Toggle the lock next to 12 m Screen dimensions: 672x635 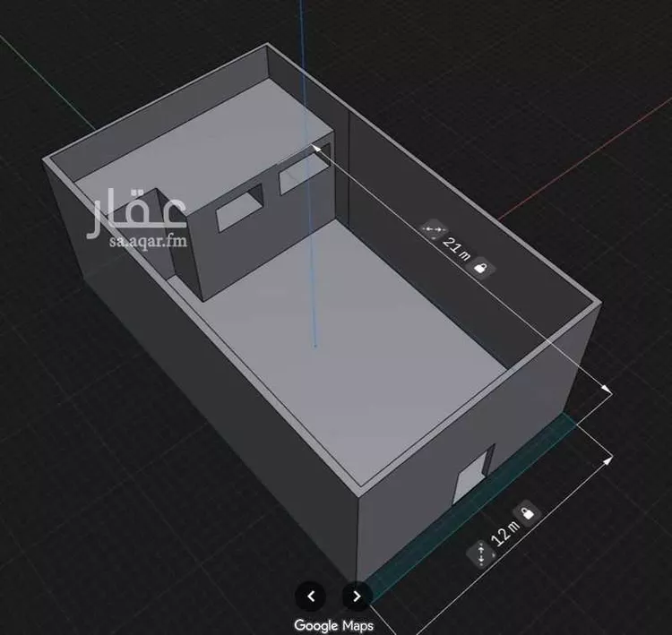(x=529, y=511)
